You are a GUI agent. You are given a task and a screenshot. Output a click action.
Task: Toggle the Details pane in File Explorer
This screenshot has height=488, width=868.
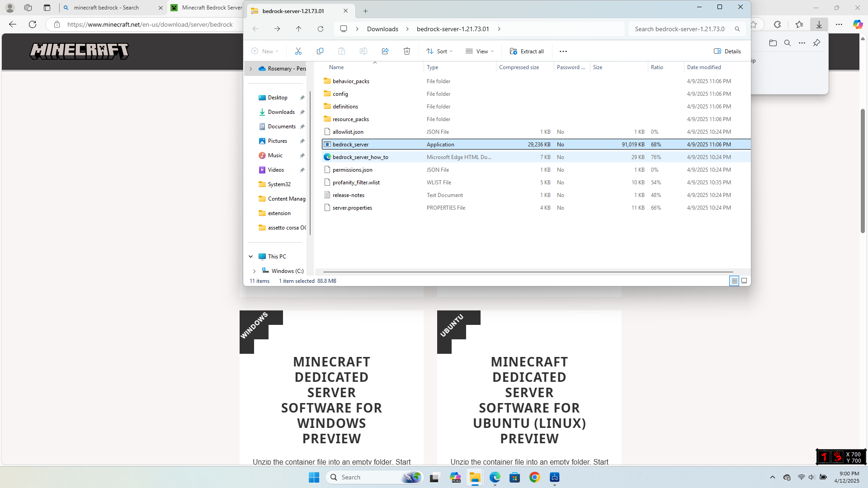727,52
